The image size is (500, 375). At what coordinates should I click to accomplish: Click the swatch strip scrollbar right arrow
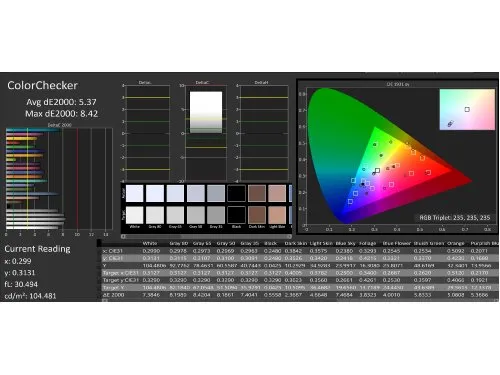pyautogui.click(x=290, y=236)
